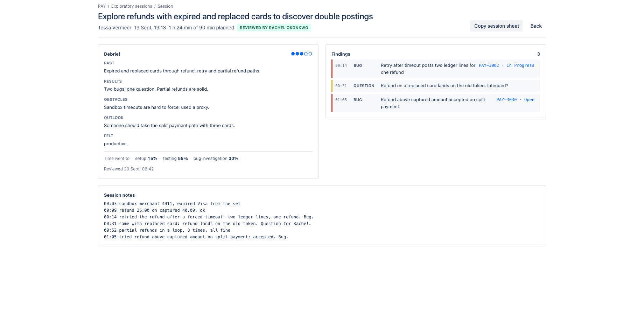Screen dimensions: 644x315
Task: Open the Exploratory sessions breadcrumb
Action: pyautogui.click(x=132, y=6)
